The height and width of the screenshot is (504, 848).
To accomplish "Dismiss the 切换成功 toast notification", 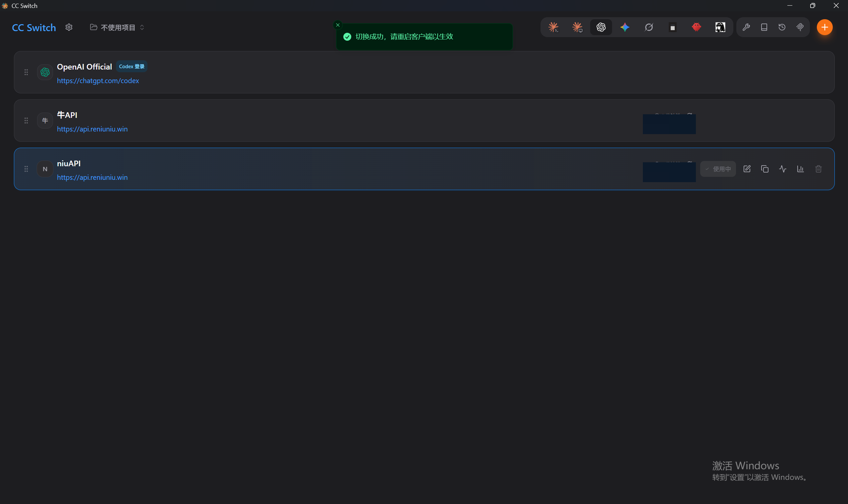I will pyautogui.click(x=338, y=25).
